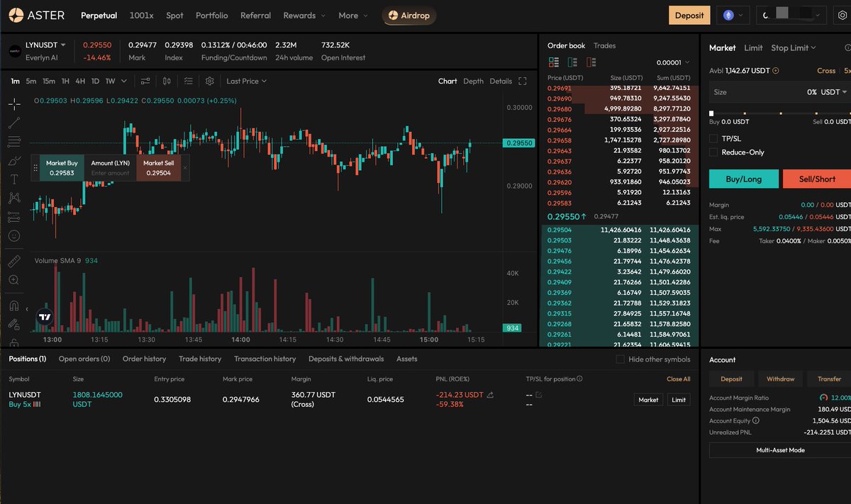Screen dimensions: 851x504
Task: Pick the text annotation tool
Action: pyautogui.click(x=14, y=179)
